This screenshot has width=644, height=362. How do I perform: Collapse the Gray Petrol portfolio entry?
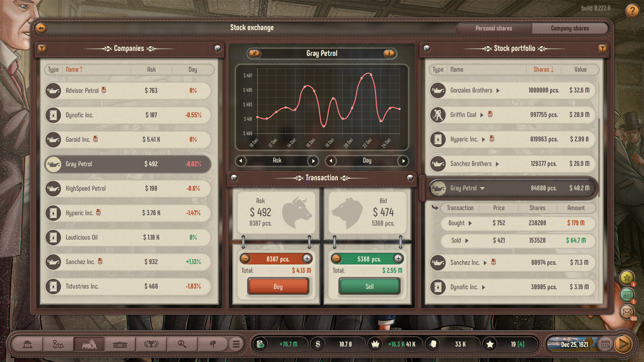click(x=482, y=188)
